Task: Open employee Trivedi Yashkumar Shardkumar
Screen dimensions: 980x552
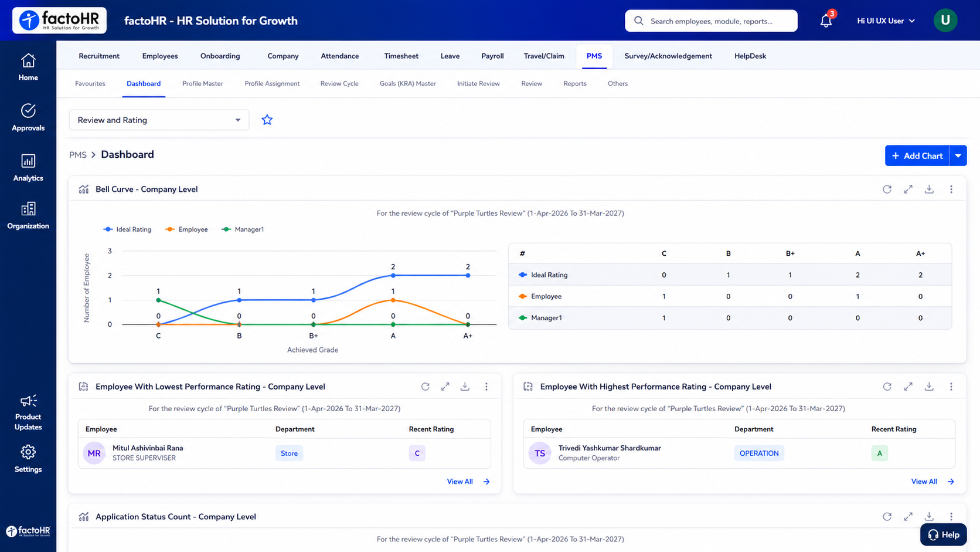Action: pyautogui.click(x=610, y=448)
